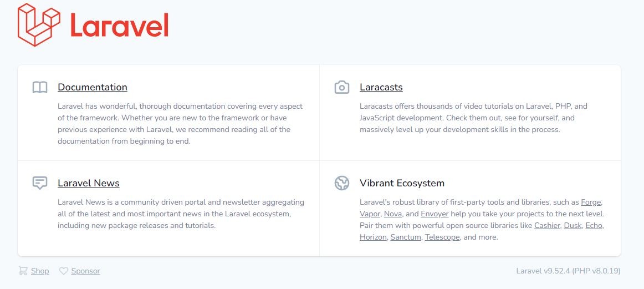Click the camera icon beside Laracasts
This screenshot has width=644, height=289.
(x=342, y=88)
